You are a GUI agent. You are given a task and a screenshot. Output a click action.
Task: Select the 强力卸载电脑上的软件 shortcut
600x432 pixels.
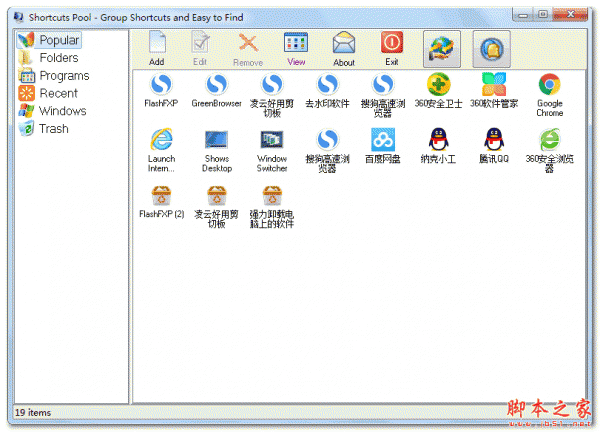coord(272,207)
